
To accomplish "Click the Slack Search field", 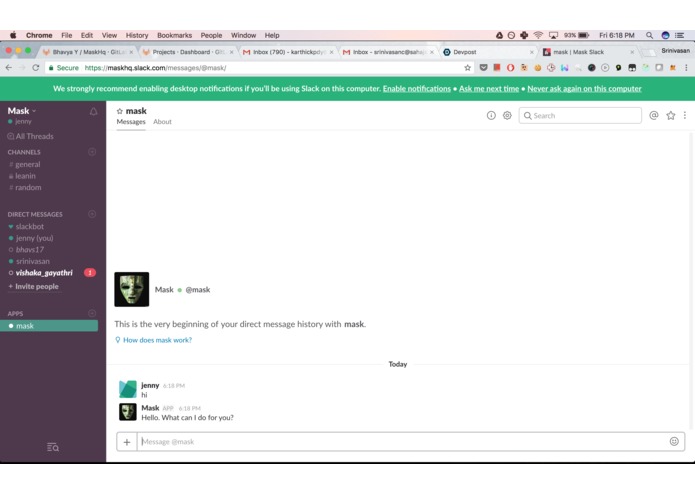I will [x=580, y=116].
